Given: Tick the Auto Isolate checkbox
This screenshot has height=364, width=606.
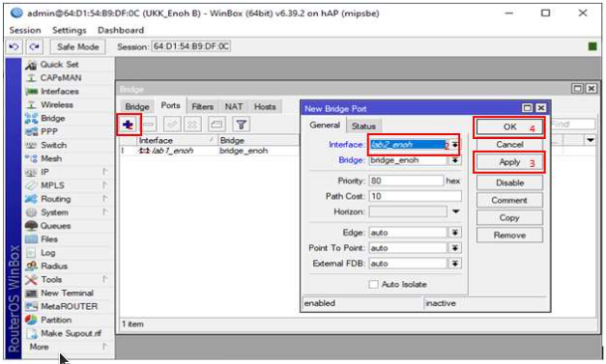Looking at the screenshot, I should [373, 284].
